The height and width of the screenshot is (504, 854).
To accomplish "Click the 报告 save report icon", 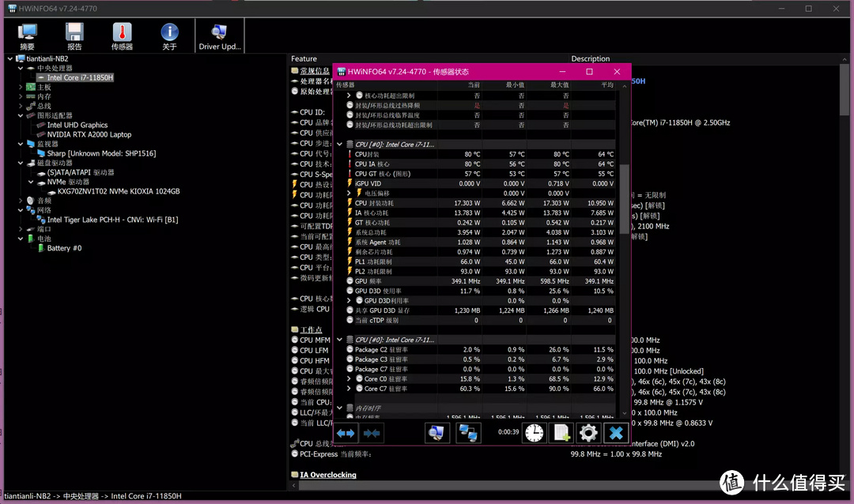I will 74,36.
